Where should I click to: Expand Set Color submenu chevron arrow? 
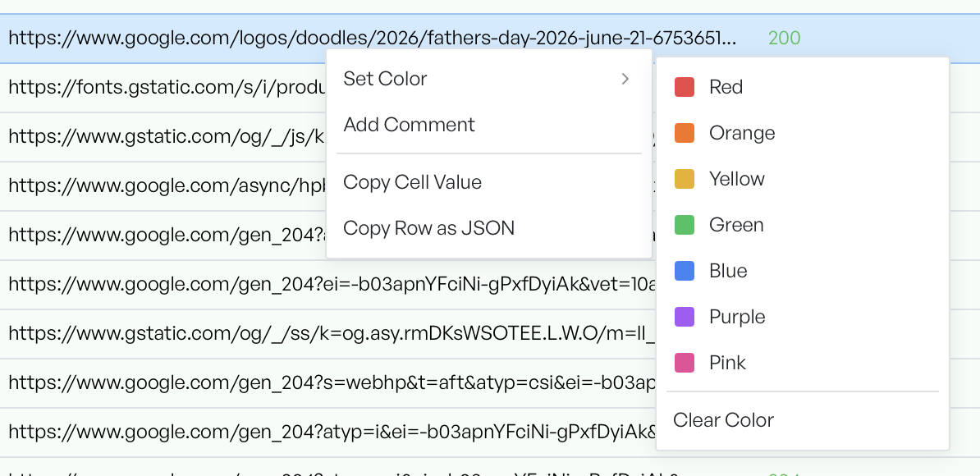pos(625,79)
